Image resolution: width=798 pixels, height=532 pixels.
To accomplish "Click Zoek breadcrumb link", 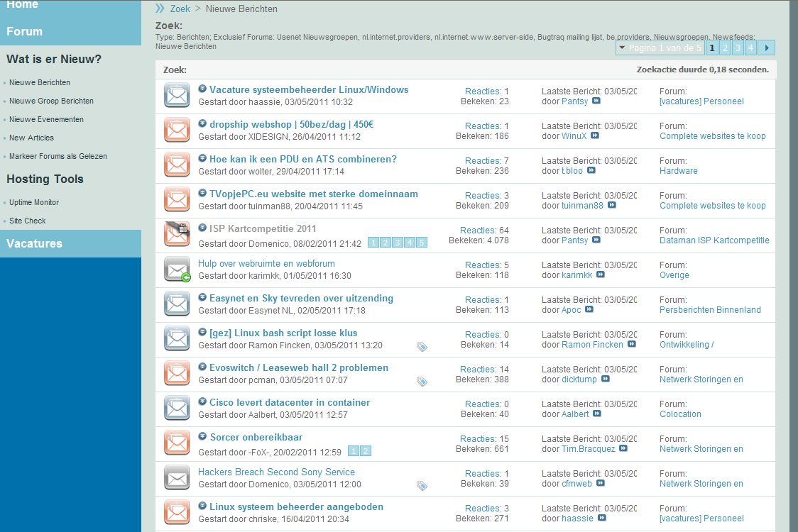I will (180, 9).
